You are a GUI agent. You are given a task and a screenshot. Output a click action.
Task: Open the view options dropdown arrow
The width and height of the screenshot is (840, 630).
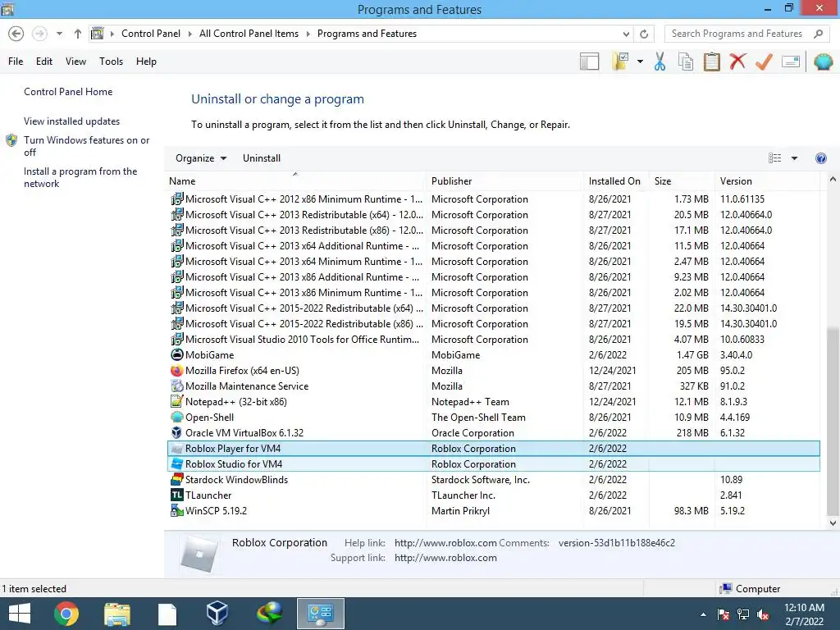tap(794, 158)
